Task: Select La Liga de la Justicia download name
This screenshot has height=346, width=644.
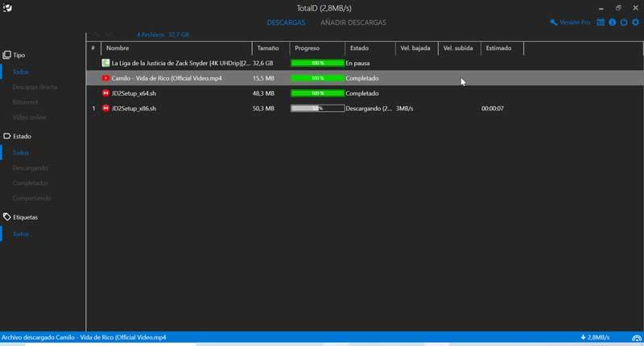Action: [180, 64]
